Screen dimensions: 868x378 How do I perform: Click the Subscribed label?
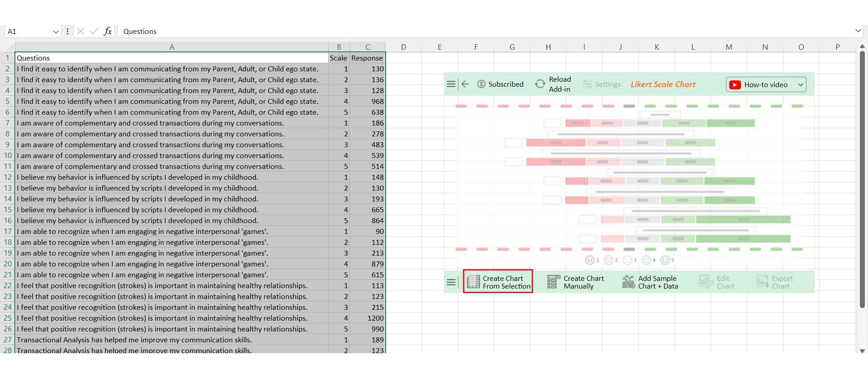[x=506, y=84]
